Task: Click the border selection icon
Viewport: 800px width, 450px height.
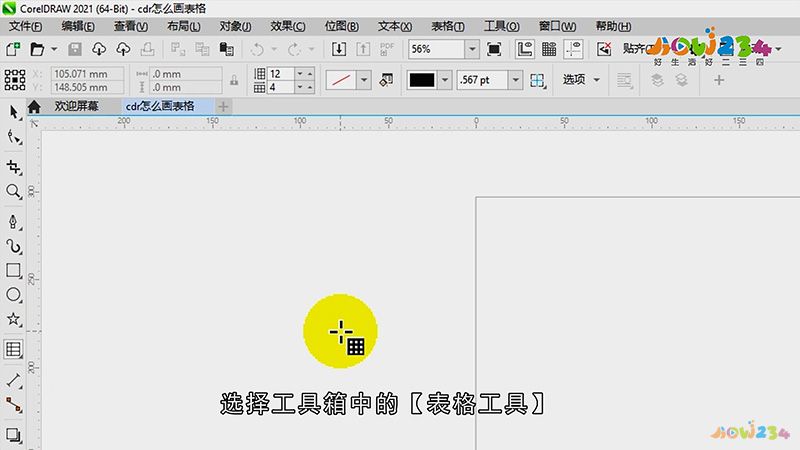Action: pyautogui.click(x=537, y=80)
